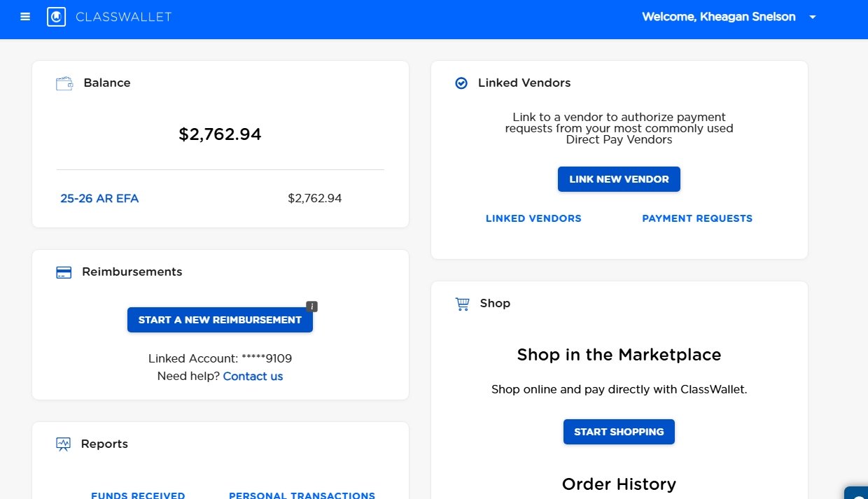The height and width of the screenshot is (499, 868).
Task: Click the ClassWallet logo icon
Action: (x=56, y=17)
